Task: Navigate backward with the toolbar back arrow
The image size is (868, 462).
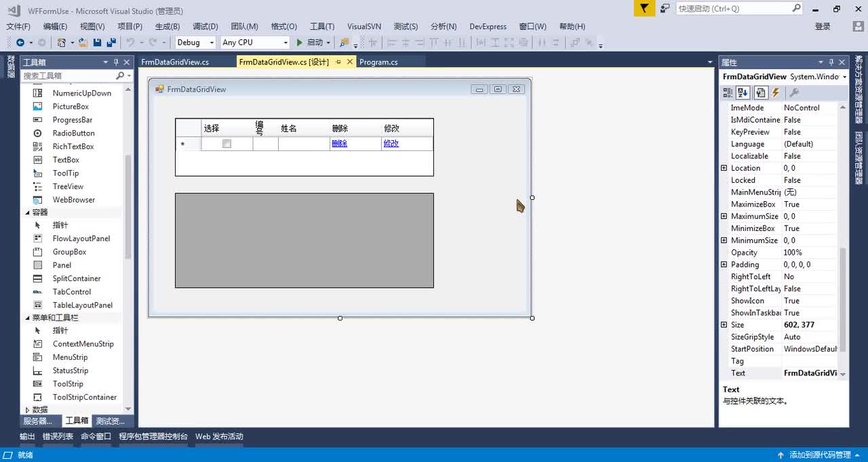Action: [x=20, y=42]
